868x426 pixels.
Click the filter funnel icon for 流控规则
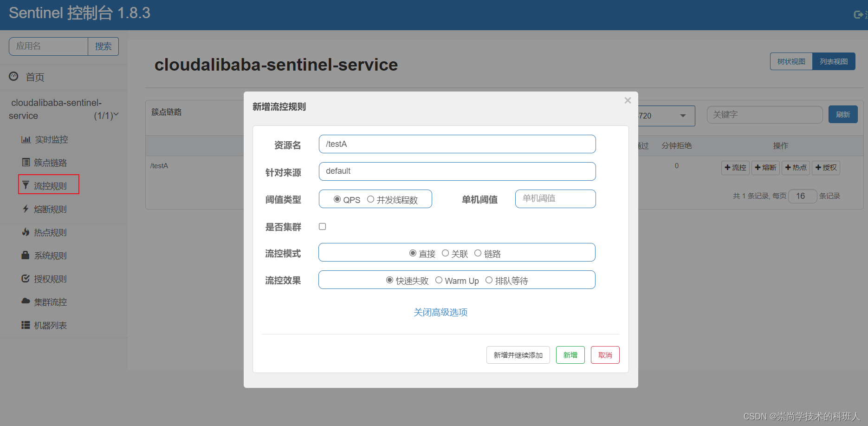tap(26, 185)
